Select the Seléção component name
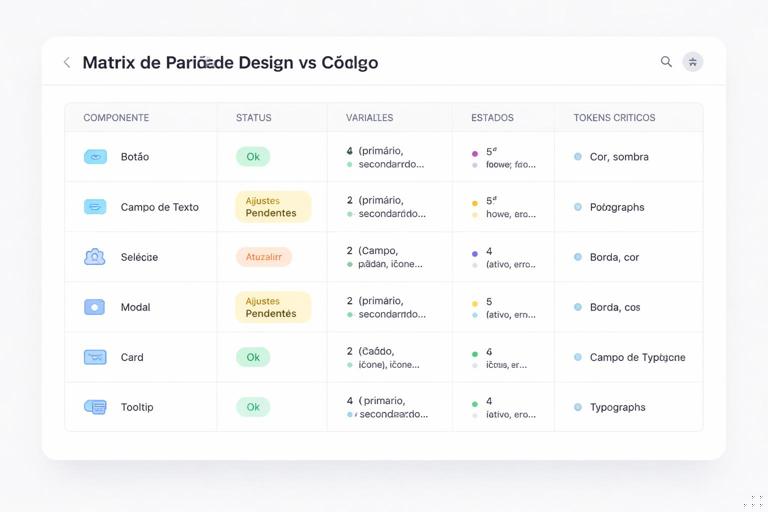This screenshot has width=768, height=512. [139, 257]
